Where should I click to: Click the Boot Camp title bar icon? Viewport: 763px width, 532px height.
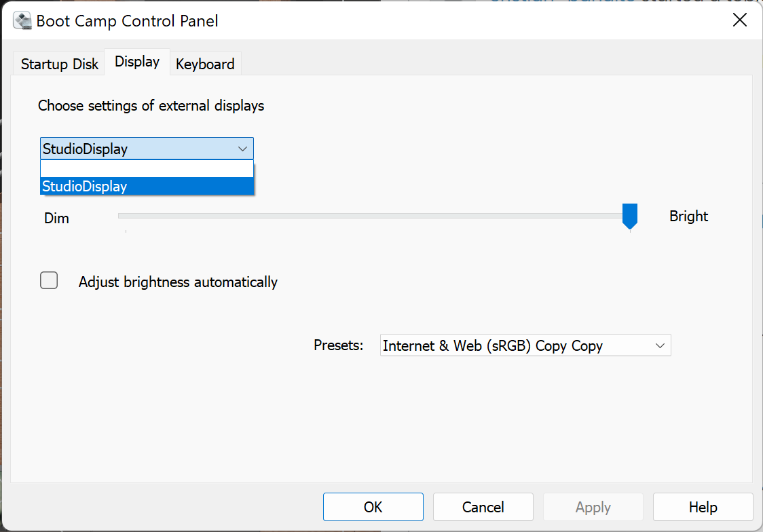(22, 21)
